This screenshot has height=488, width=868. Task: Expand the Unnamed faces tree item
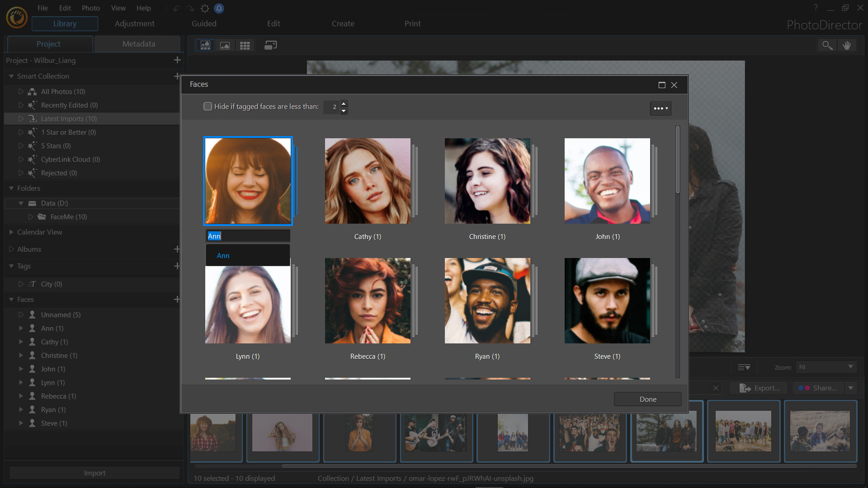[20, 314]
